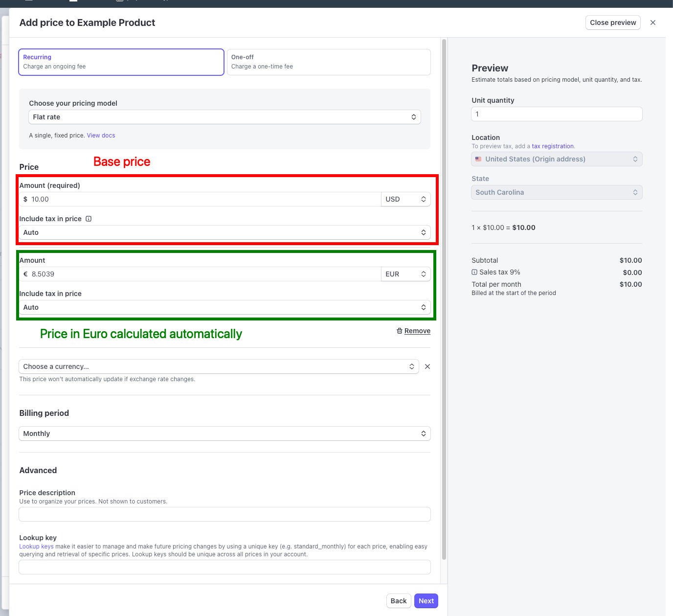This screenshot has height=616, width=673.
Task: Set Include tax in price to something other than Auto
Action: pos(224,232)
